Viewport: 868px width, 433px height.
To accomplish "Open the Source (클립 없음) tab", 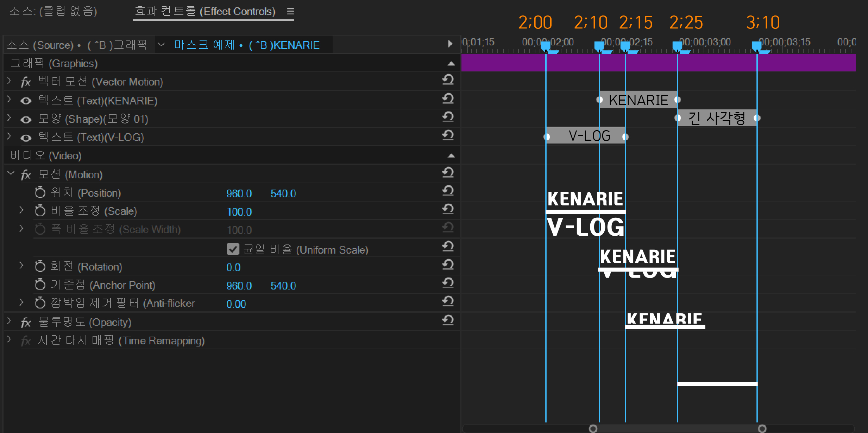I will 53,12.
